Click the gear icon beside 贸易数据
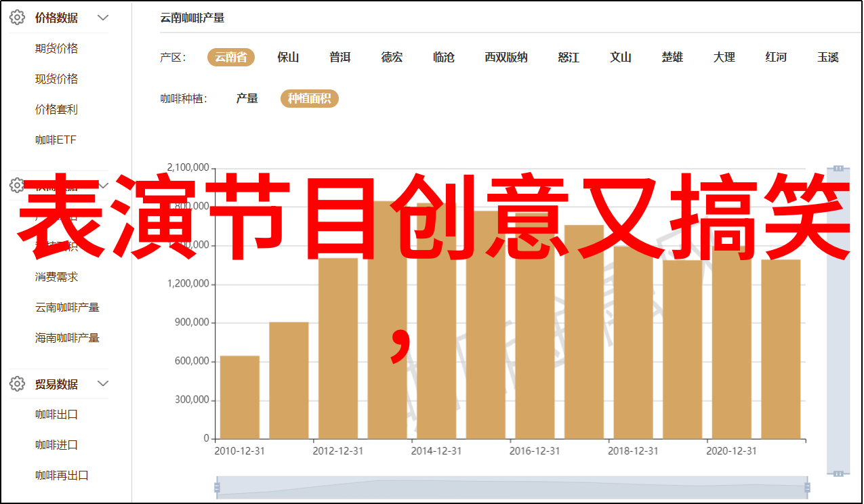 pyautogui.click(x=18, y=384)
